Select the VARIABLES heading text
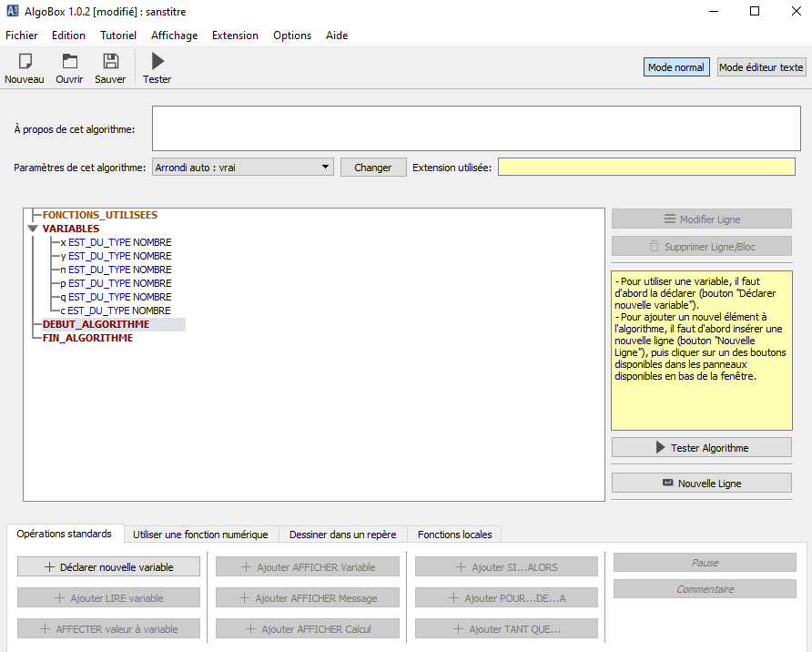Viewport: 812px width, 652px height. click(71, 229)
